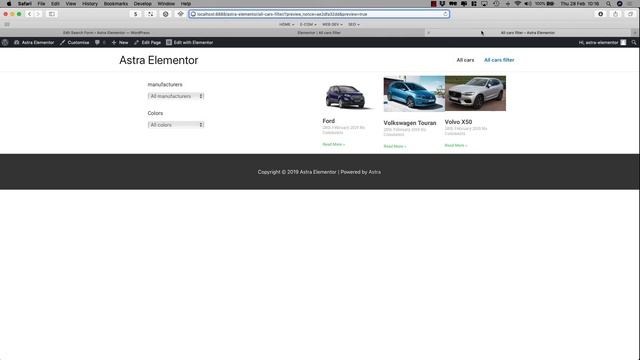Viewport: 640px width, 360px height.
Task: Click the S extension icon in toolbar
Action: [136, 14]
